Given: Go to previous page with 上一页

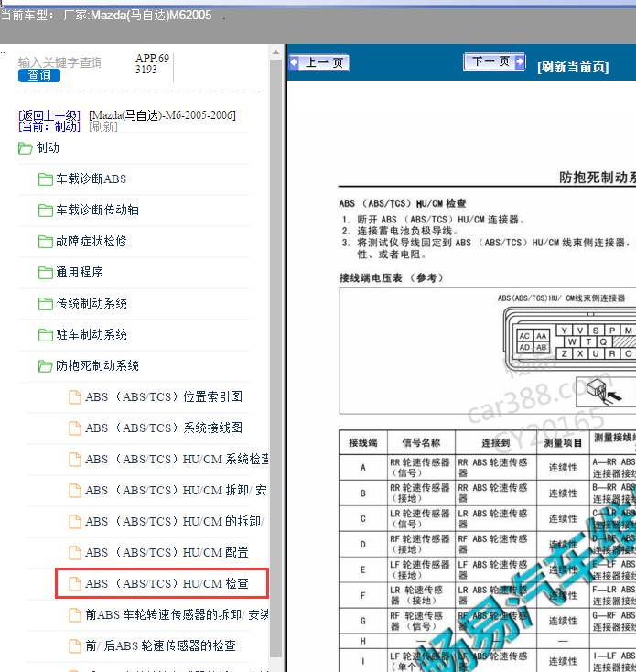Looking at the screenshot, I should [319, 62].
